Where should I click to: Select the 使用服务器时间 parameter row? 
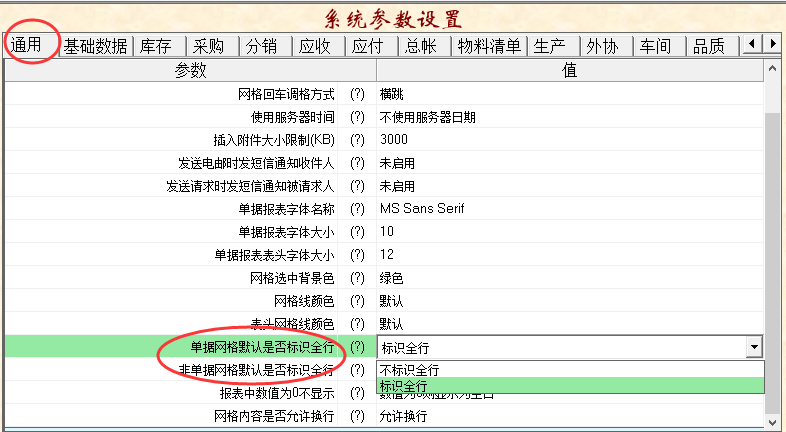click(x=293, y=117)
